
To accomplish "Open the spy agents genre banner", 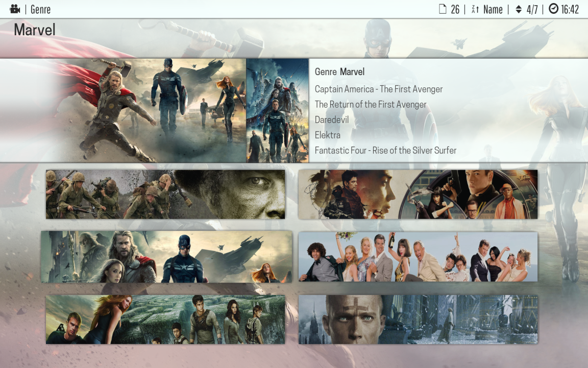I will pyautogui.click(x=418, y=194).
